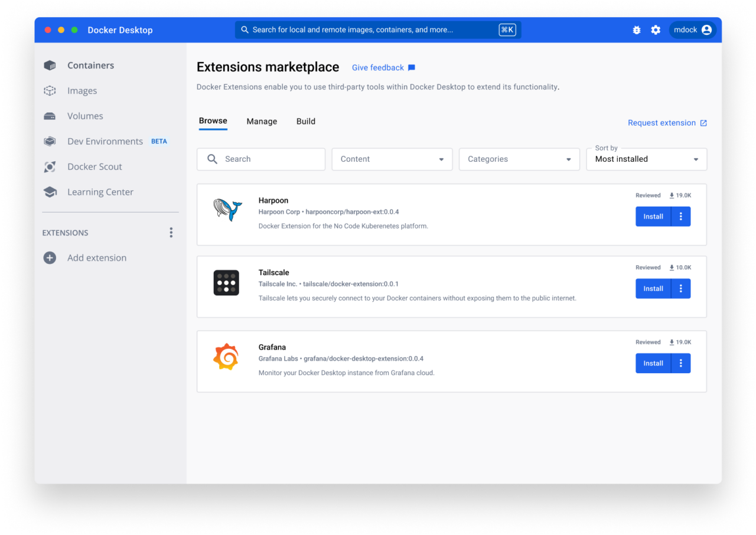Click the bug troubleshoot icon in header
The width and height of the screenshot is (756, 535).
(637, 30)
